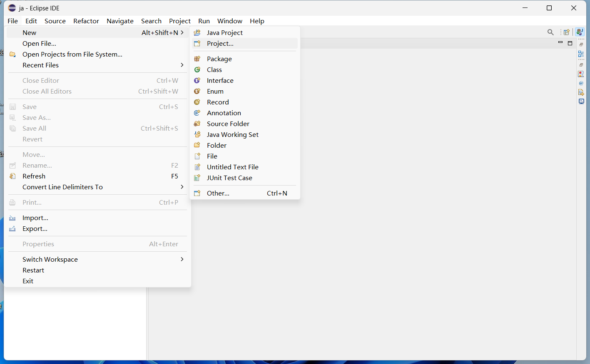The width and height of the screenshot is (590, 364).
Task: Click the Package icon in New submenu
Action: pyautogui.click(x=197, y=59)
